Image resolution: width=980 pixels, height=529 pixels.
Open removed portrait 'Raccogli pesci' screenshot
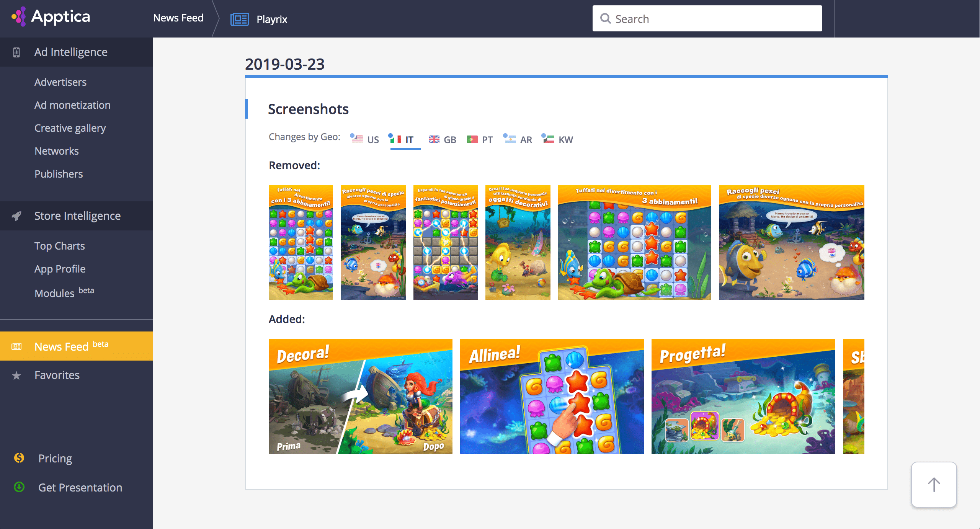pyautogui.click(x=373, y=243)
